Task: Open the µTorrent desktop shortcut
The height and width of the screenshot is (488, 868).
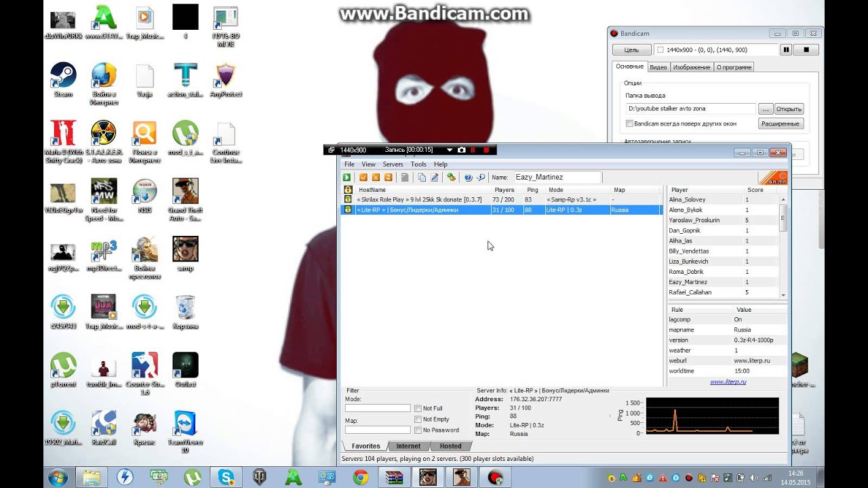Action: [63, 370]
